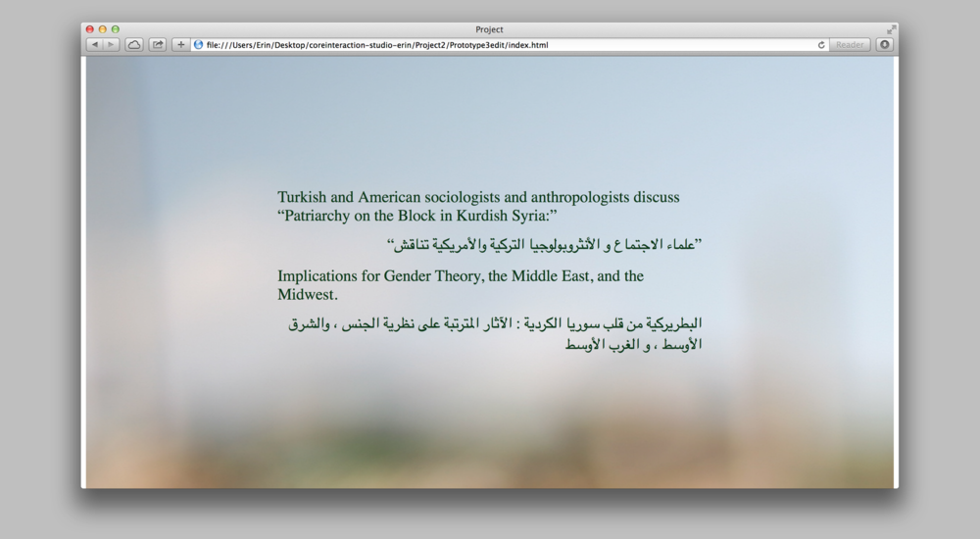Click the 'Patriarchy on the Block' line
The width and height of the screenshot is (980, 539).
tap(417, 217)
